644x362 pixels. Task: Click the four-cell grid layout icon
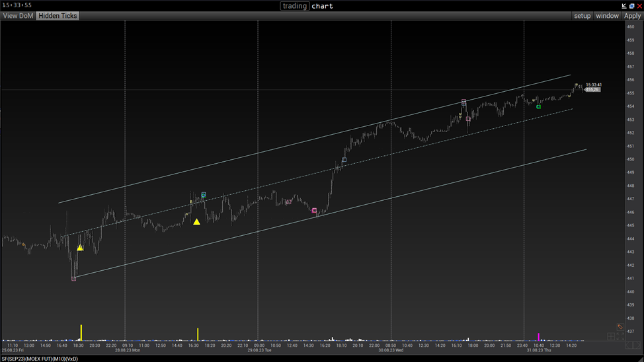click(611, 336)
